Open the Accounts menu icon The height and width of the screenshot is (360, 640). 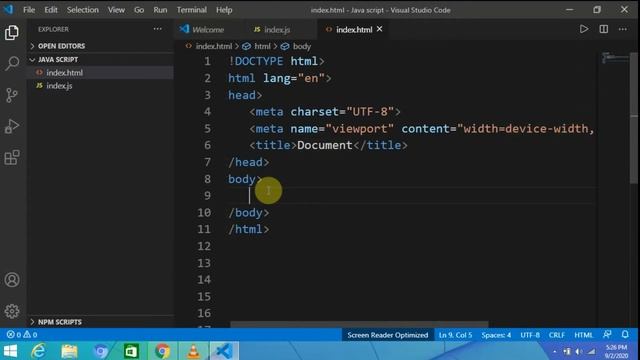click(12, 280)
